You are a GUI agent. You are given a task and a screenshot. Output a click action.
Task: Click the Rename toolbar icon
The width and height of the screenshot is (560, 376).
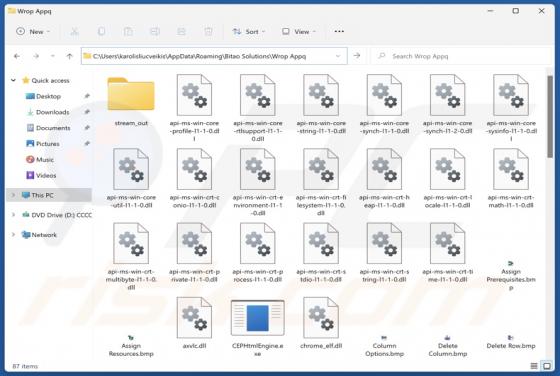155,31
